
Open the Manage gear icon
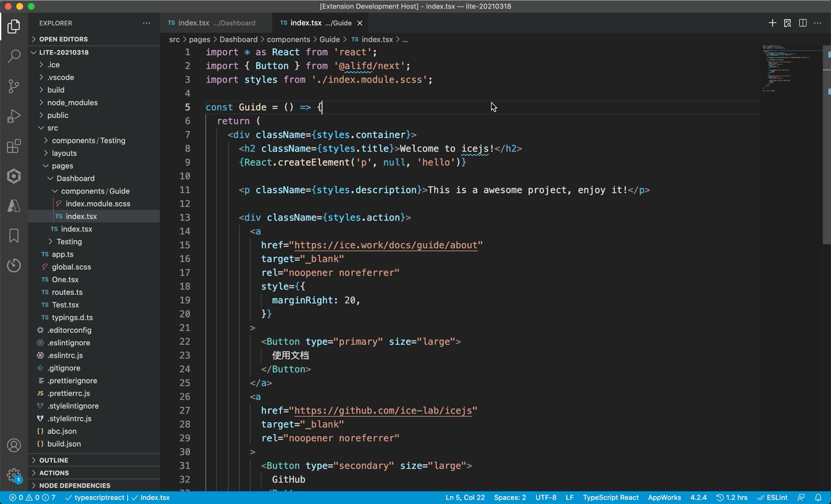[x=14, y=475]
